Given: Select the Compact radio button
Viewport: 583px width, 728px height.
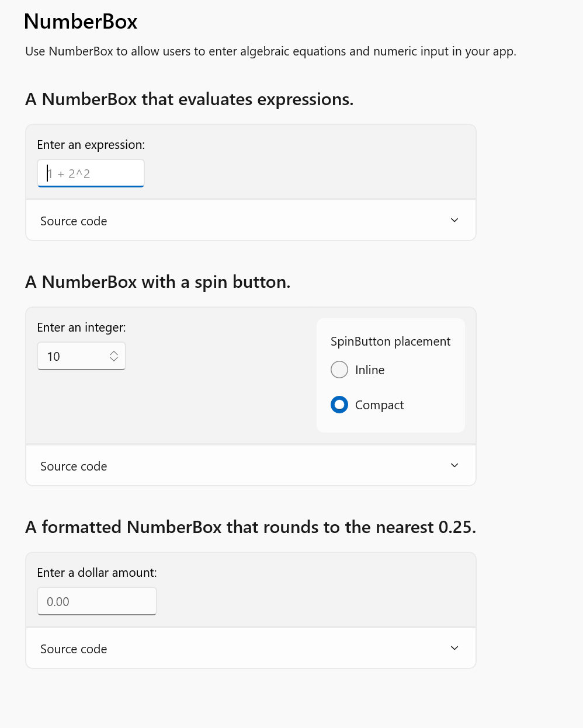Looking at the screenshot, I should pos(339,405).
